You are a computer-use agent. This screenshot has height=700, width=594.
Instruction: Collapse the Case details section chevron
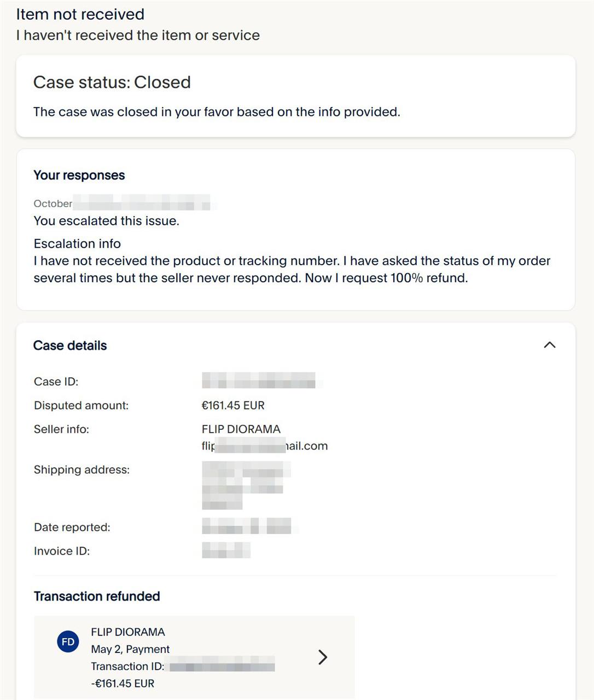click(x=550, y=345)
